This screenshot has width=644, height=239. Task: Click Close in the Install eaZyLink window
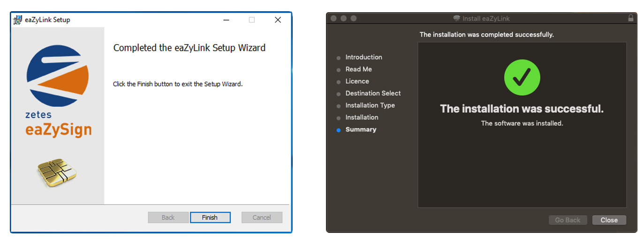[x=609, y=220]
